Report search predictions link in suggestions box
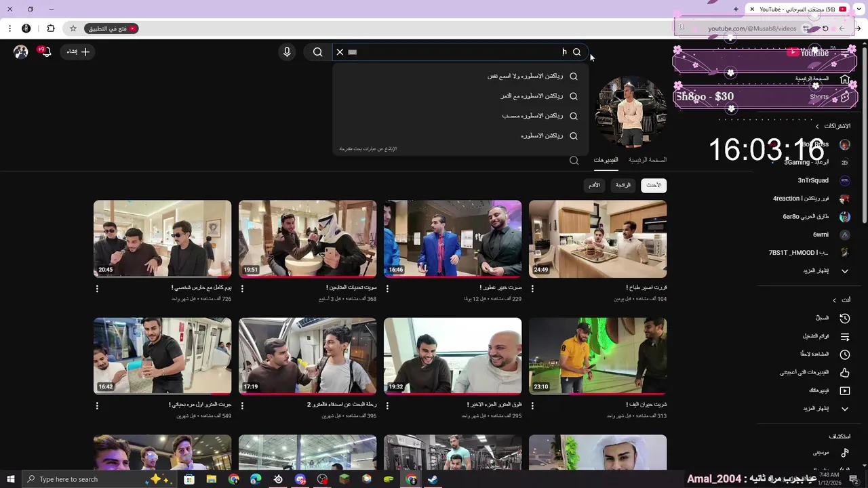 pos(368,148)
